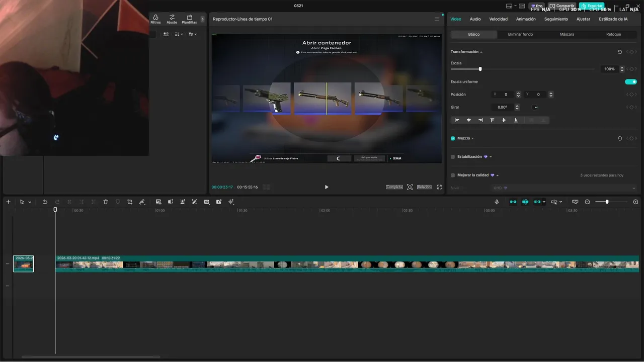The image size is (644, 362).
Task: Show more media tabs arrow
Action: coord(203,19)
